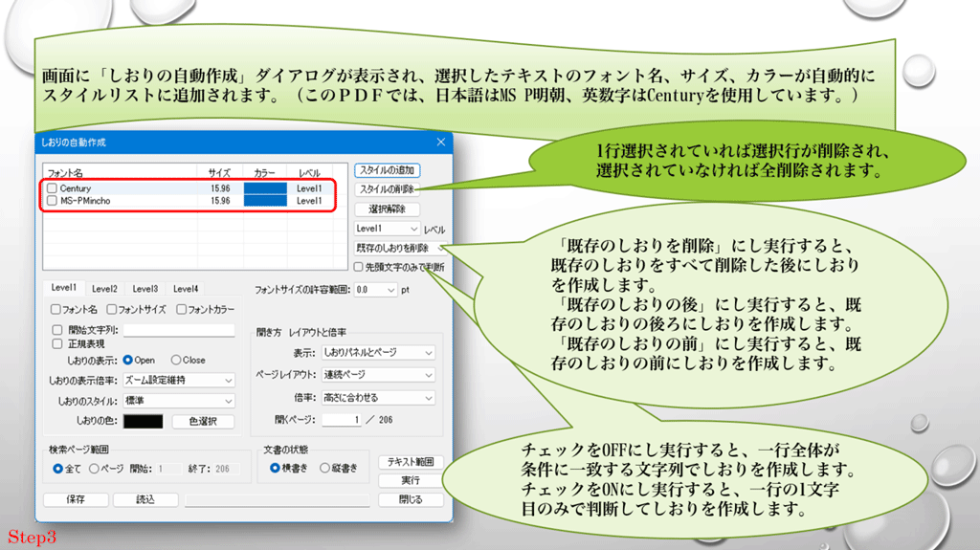Click the スタイルの追加 button

click(387, 170)
